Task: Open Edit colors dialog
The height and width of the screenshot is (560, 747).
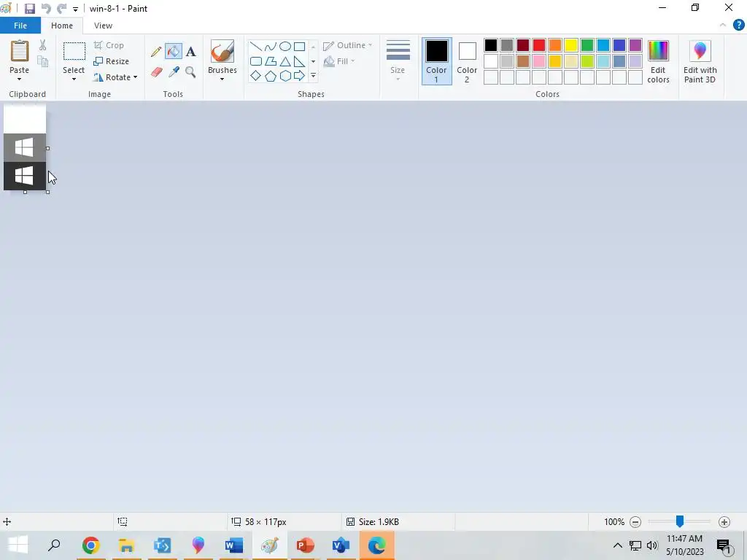Action: coord(659,62)
